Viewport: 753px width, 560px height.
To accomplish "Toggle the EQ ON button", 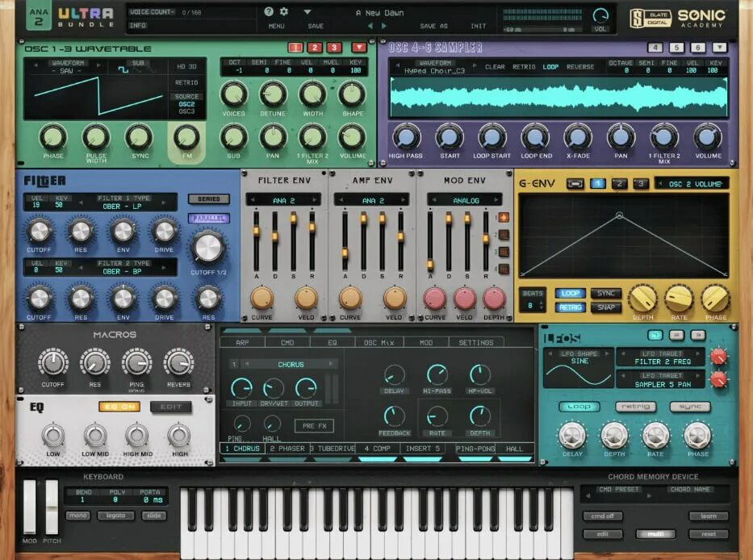I will click(119, 407).
